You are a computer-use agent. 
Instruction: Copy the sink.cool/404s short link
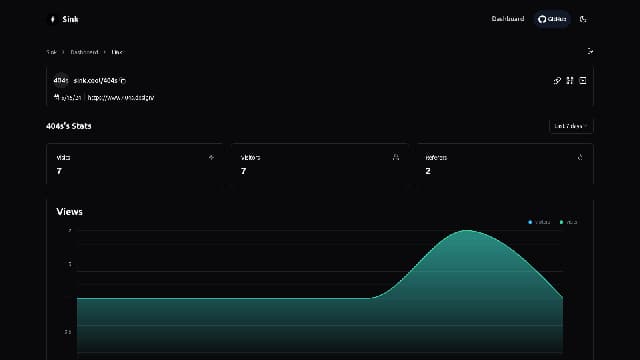pyautogui.click(x=123, y=81)
